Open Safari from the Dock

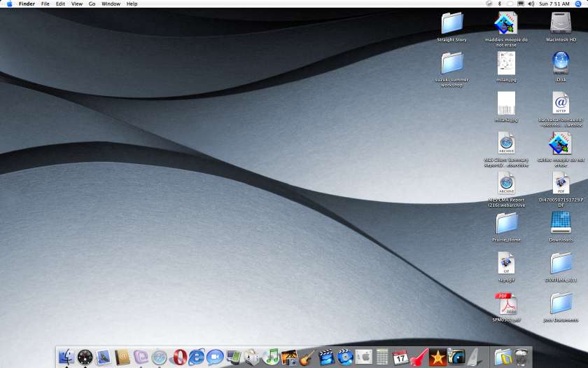(x=160, y=357)
